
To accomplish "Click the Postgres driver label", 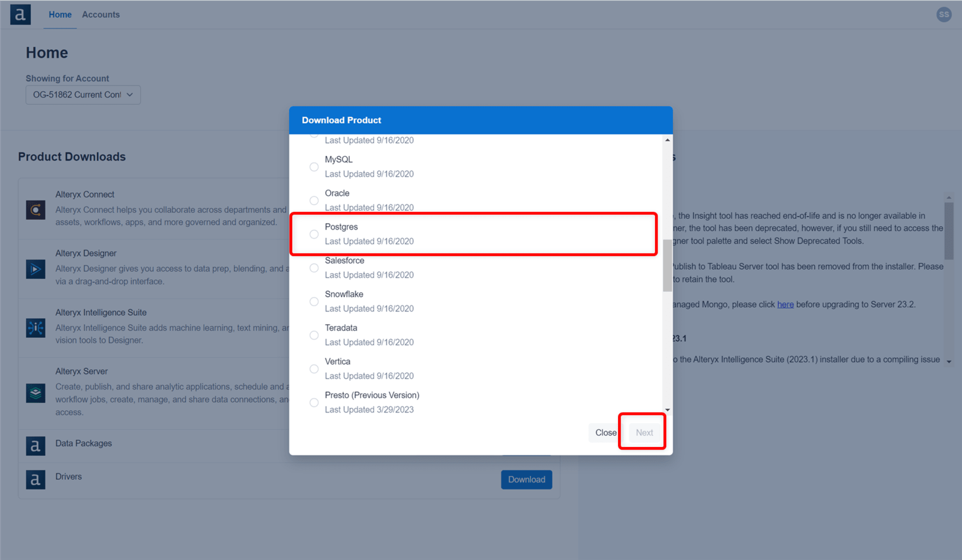I will point(341,227).
